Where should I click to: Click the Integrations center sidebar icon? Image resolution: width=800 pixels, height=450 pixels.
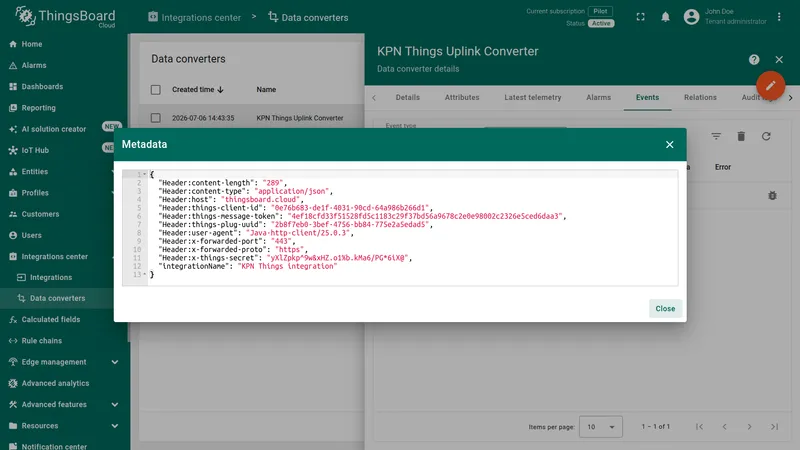13,257
